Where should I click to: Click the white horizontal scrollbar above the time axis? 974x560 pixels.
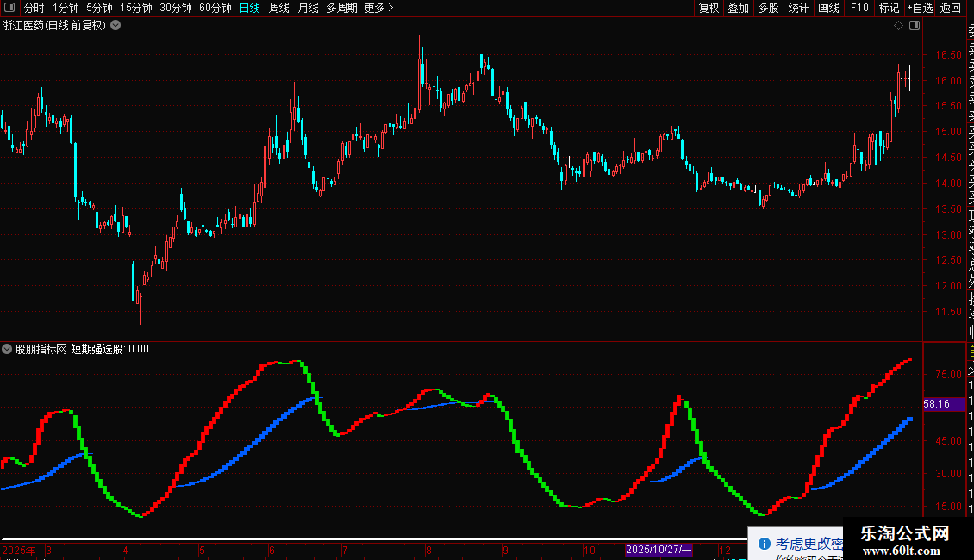(372, 539)
